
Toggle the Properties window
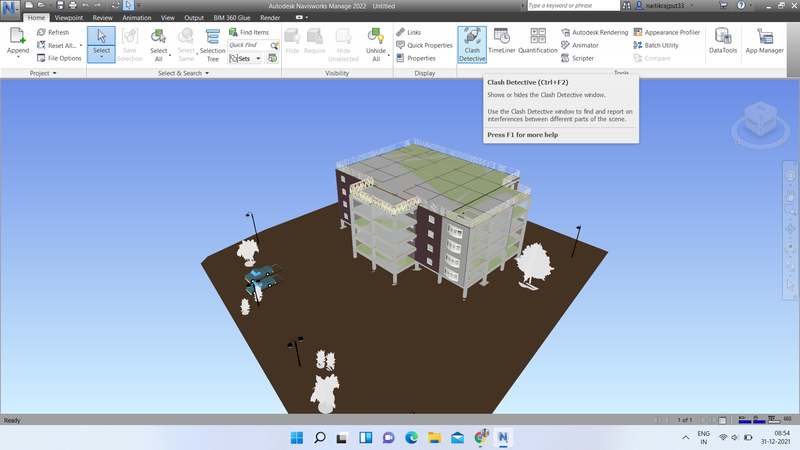(416, 58)
